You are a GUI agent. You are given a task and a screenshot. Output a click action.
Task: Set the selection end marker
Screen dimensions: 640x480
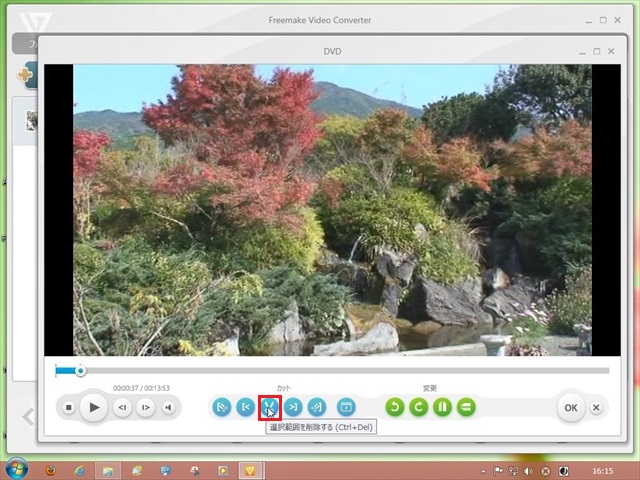coord(293,407)
